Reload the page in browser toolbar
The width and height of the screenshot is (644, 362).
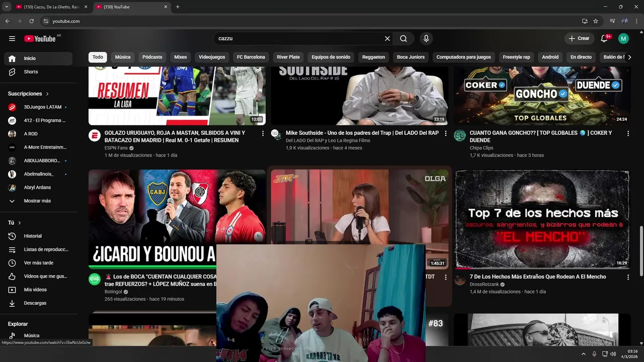point(31,21)
